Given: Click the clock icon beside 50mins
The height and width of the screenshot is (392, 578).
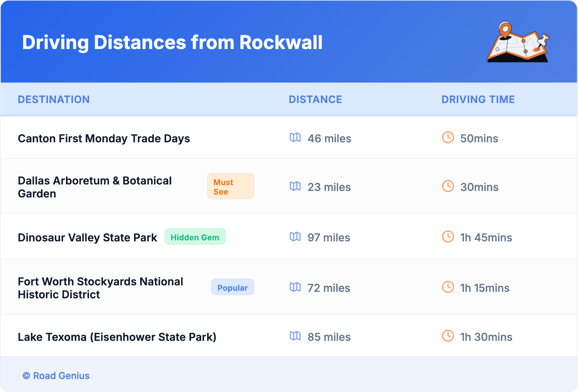Looking at the screenshot, I should [448, 137].
